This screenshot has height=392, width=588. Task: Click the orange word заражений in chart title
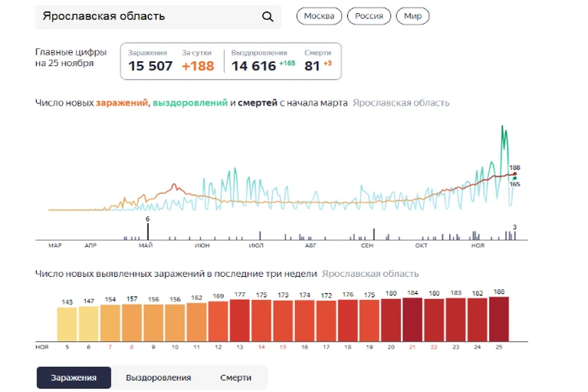click(x=122, y=103)
